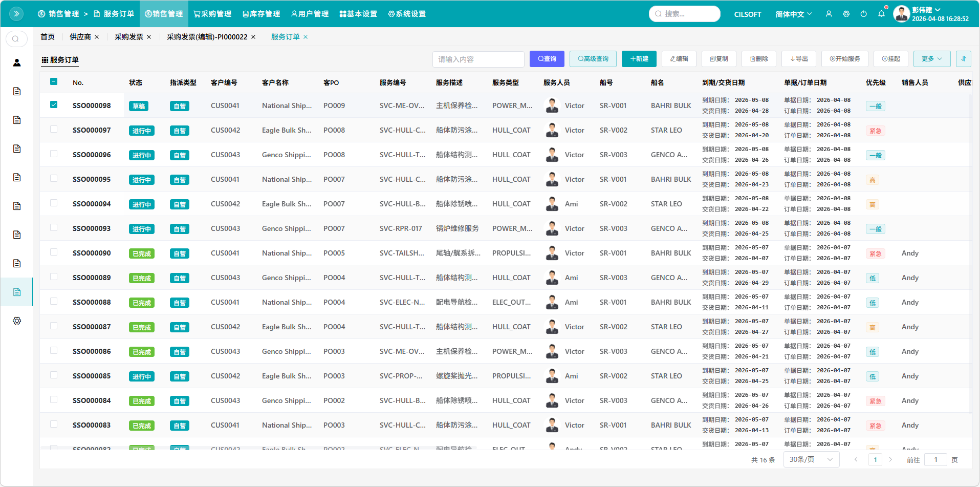This screenshot has height=487, width=980.
Task: Open the sidebar gear settings icon
Action: (x=17, y=321)
